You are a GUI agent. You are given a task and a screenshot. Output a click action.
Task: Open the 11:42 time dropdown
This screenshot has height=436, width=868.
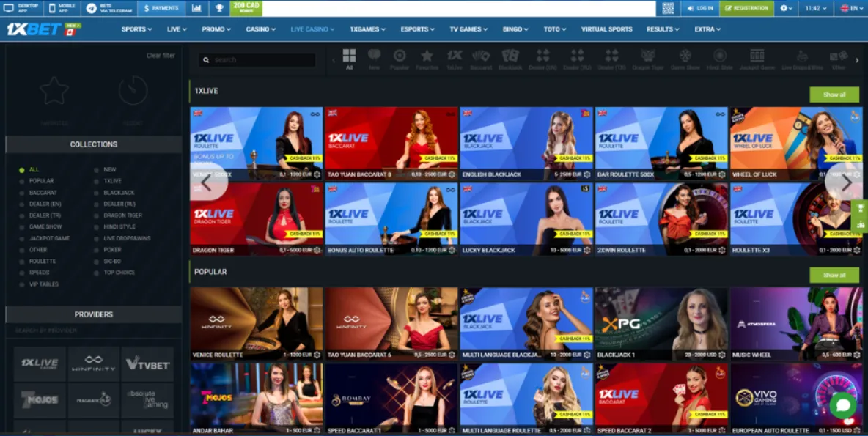(816, 8)
